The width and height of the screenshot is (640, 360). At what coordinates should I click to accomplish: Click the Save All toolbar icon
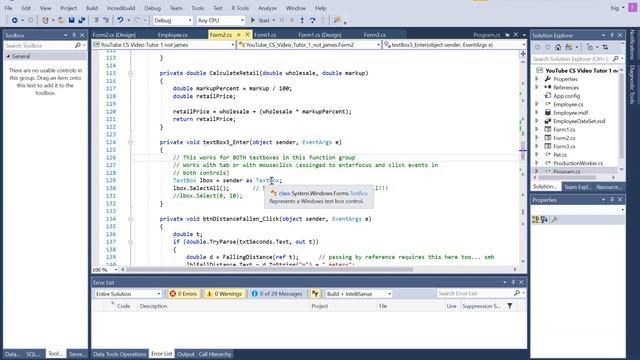pyautogui.click(x=82, y=20)
